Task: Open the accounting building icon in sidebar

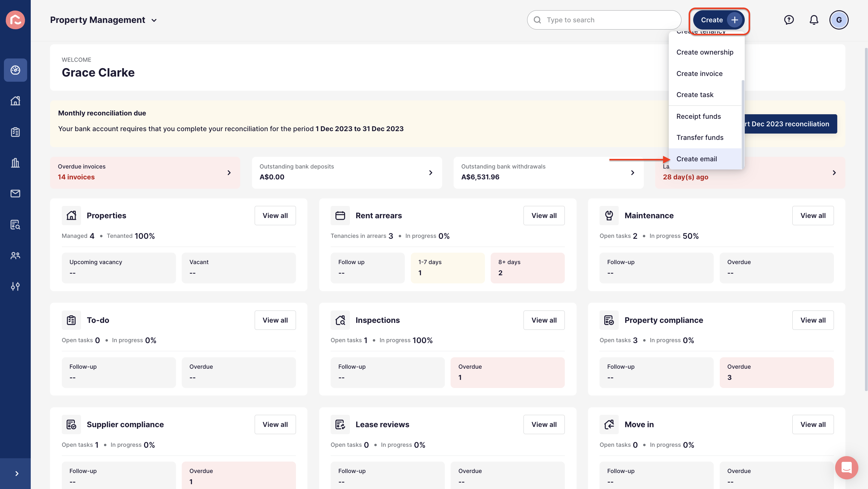Action: pos(15,163)
